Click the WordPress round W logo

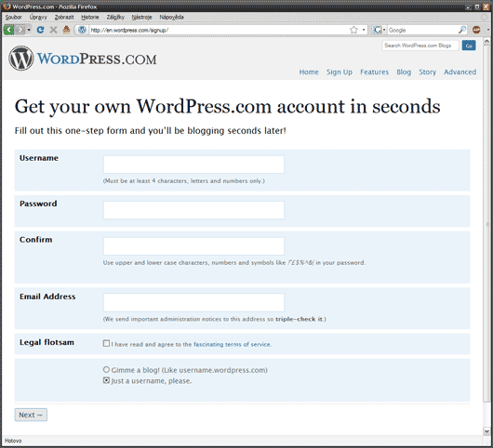pyautogui.click(x=21, y=59)
